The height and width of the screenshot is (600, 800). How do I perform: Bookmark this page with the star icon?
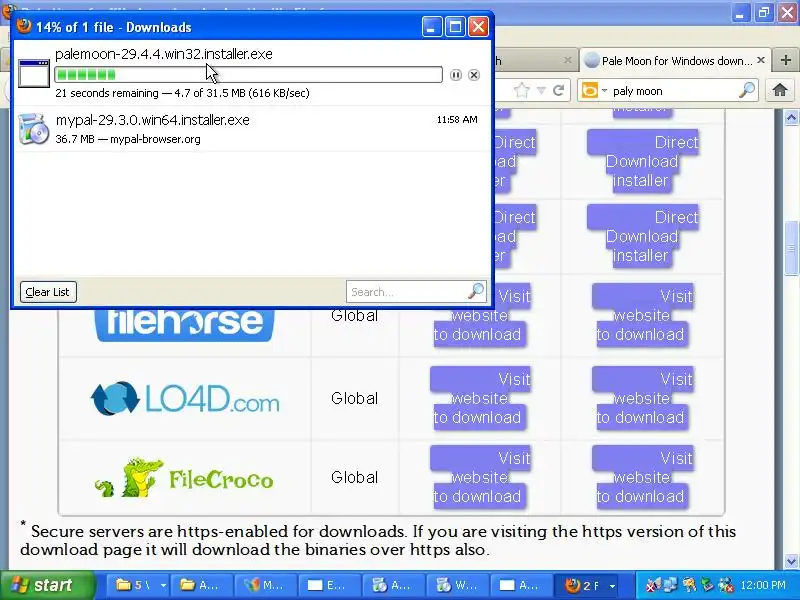click(521, 91)
